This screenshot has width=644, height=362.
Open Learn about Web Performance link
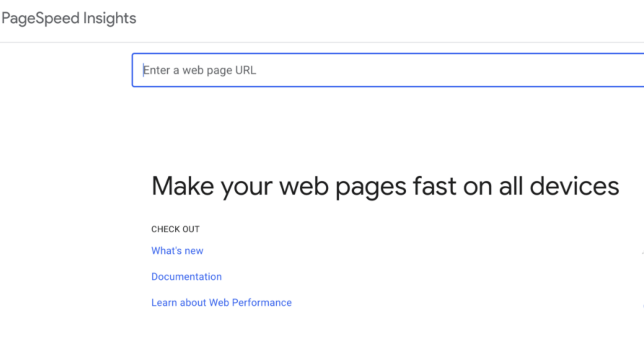click(x=221, y=303)
